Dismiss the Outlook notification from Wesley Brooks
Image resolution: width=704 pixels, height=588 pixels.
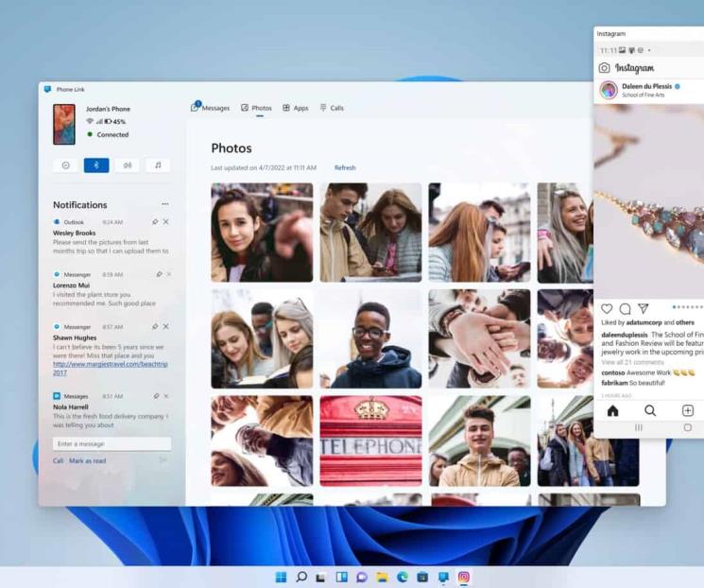point(166,222)
